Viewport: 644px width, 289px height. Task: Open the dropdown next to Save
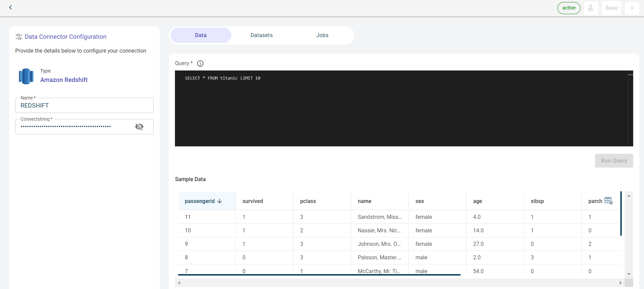pos(632,8)
